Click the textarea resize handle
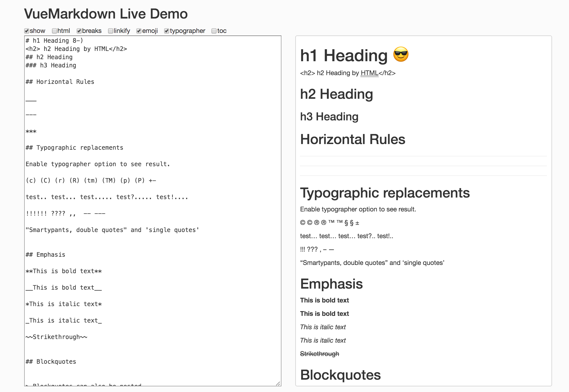The height and width of the screenshot is (392, 569). pyautogui.click(x=278, y=383)
